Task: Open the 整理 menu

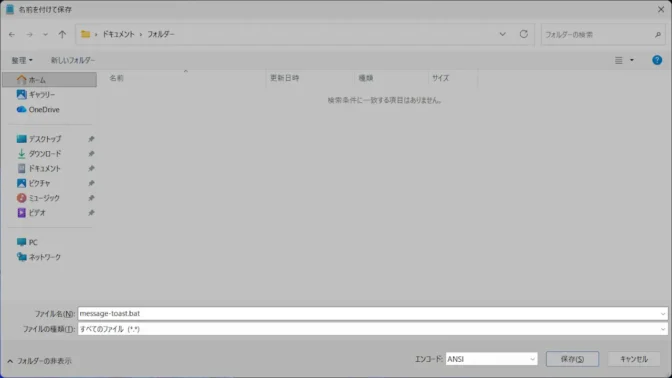Action: point(22,60)
